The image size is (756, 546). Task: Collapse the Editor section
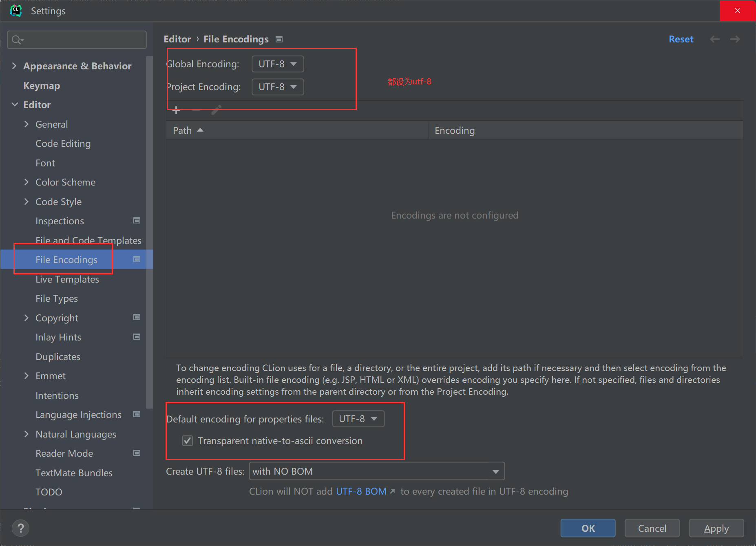click(x=15, y=105)
